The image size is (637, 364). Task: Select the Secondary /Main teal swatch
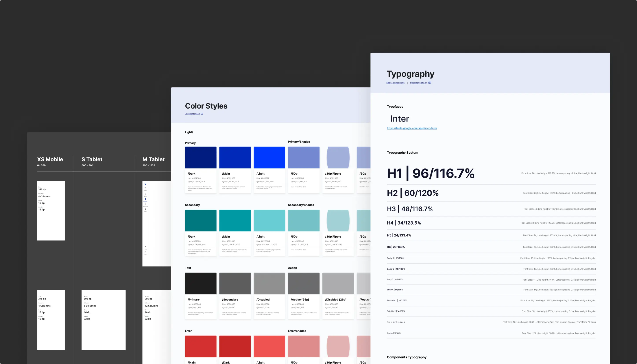[235, 220]
